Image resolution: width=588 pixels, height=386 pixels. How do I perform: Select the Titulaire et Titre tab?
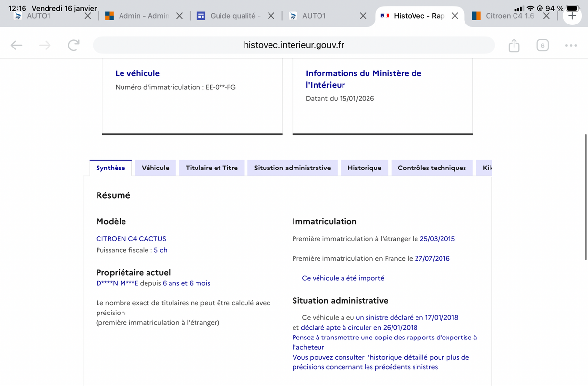click(211, 168)
